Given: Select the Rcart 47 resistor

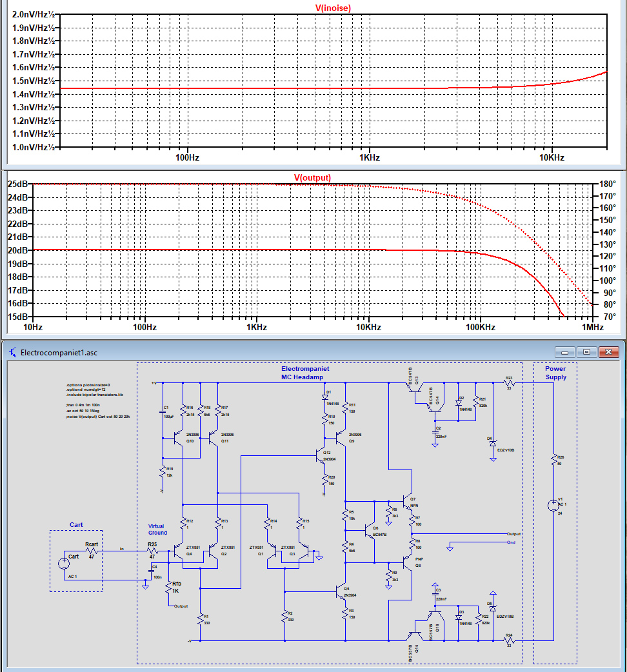Looking at the screenshot, I should (x=92, y=551).
